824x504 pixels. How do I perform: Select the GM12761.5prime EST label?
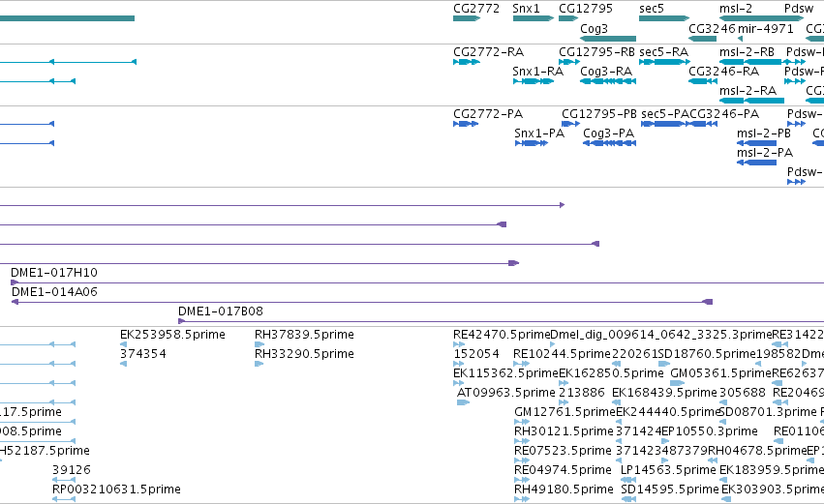[x=565, y=412]
